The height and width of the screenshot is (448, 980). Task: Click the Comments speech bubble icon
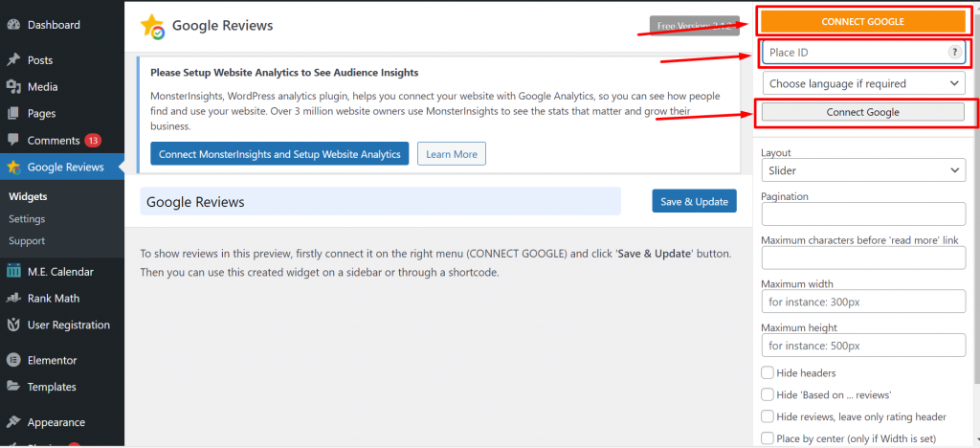pyautogui.click(x=13, y=141)
